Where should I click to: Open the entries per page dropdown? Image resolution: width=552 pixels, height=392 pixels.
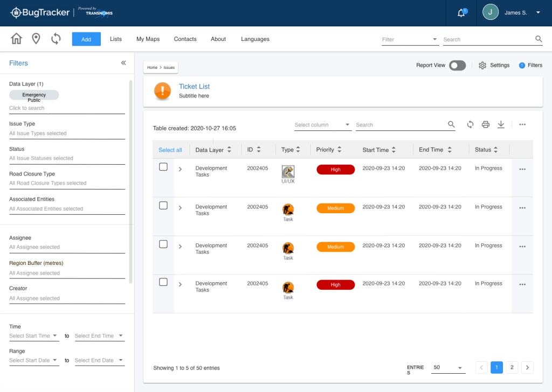[x=448, y=368]
